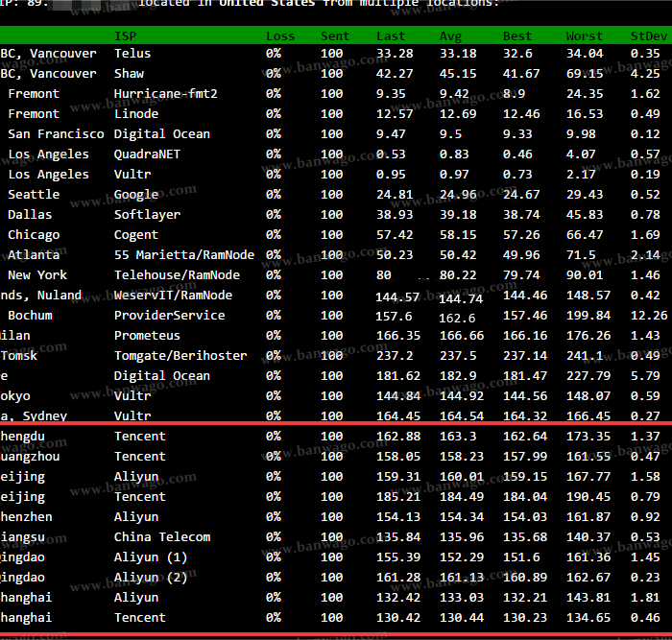Click the Worst value 2.17
Viewport: 672px width, 640px height.
(581, 175)
